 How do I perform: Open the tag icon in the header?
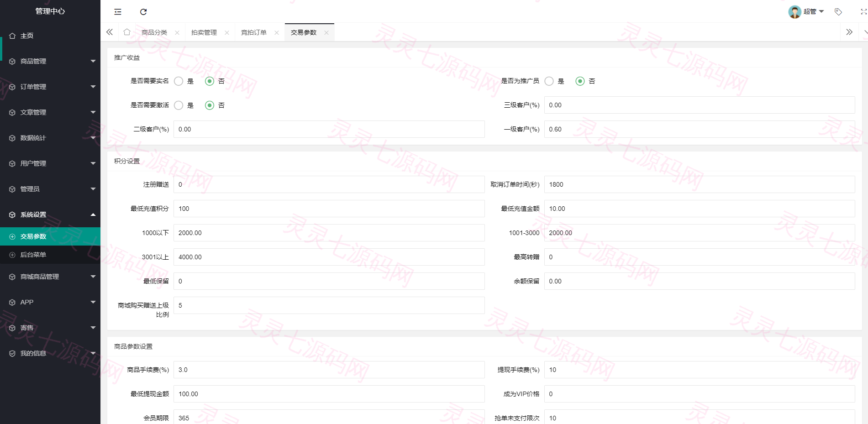click(x=838, y=12)
